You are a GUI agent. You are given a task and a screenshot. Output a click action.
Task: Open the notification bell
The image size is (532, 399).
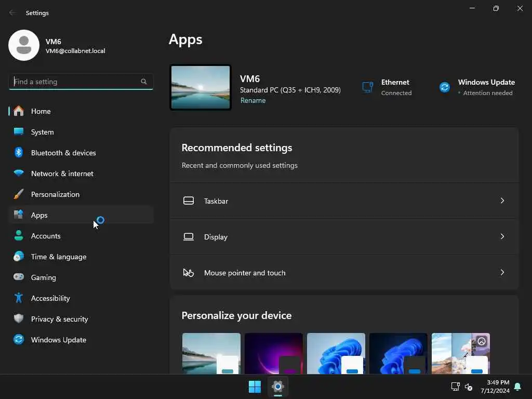point(517,387)
